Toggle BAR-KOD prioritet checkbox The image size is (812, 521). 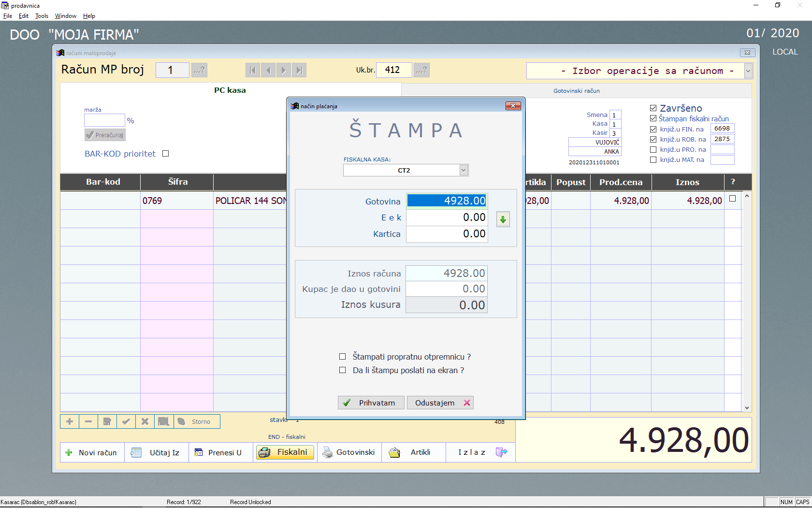pos(165,154)
